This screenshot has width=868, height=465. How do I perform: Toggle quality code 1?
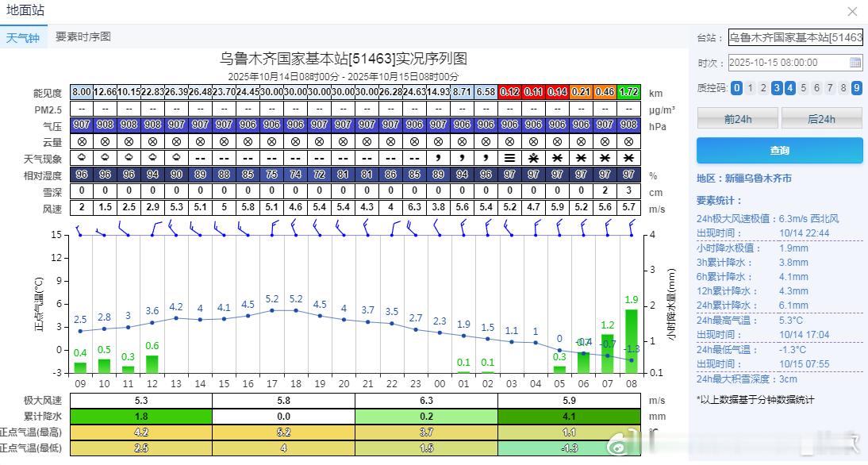click(x=750, y=88)
